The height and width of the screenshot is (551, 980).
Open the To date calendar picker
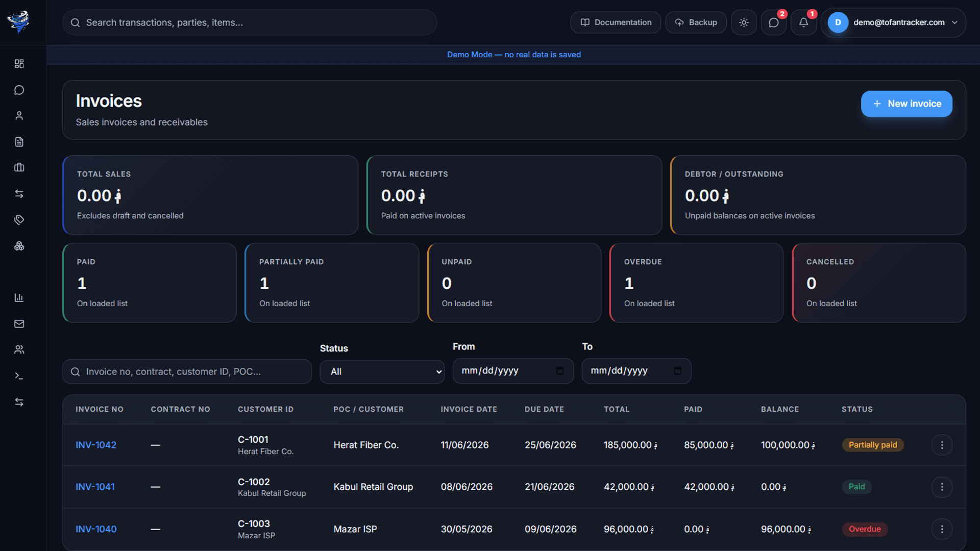[677, 371]
